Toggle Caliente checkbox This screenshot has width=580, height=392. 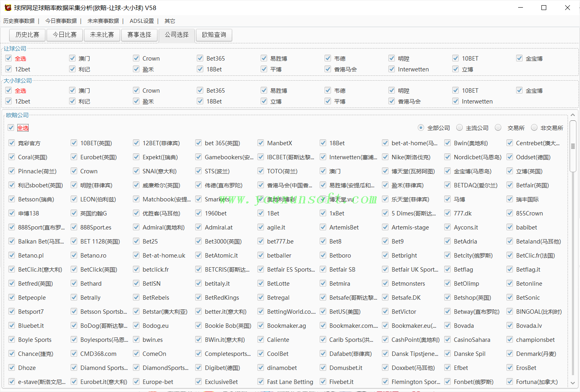tap(261, 339)
